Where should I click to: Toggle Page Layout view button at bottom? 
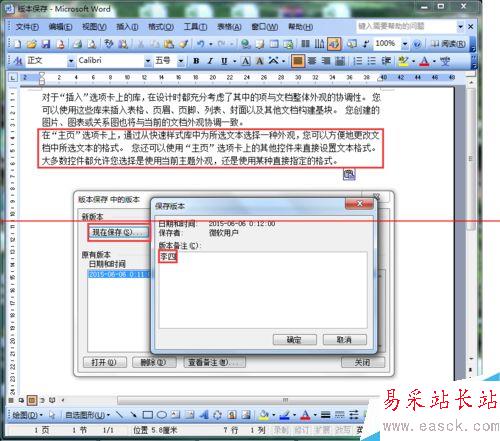tap(32, 400)
